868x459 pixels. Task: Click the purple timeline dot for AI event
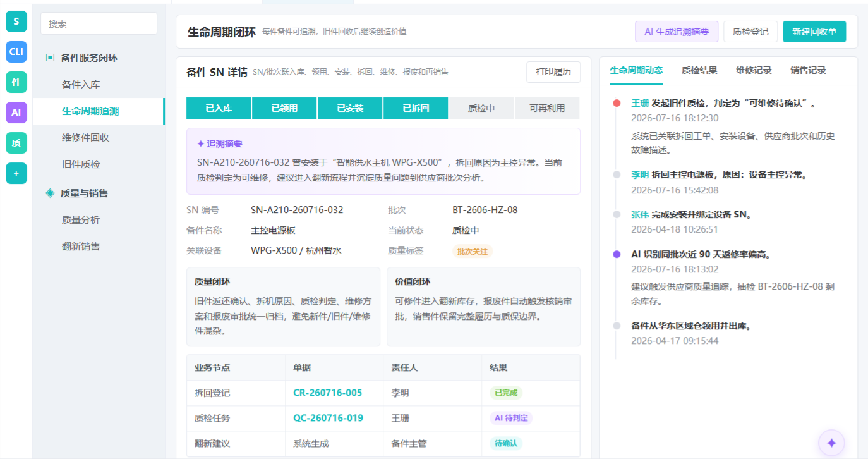coord(617,254)
